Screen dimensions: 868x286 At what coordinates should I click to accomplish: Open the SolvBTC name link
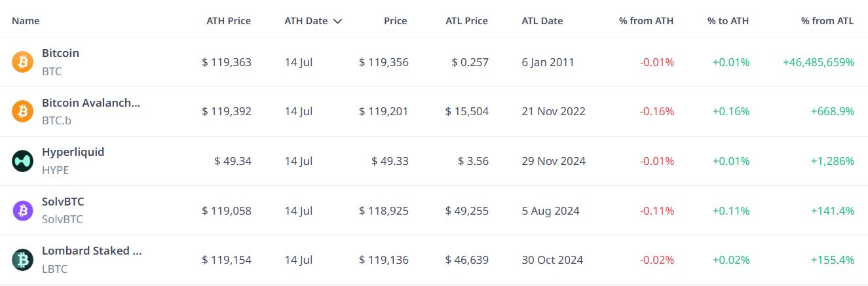63,202
